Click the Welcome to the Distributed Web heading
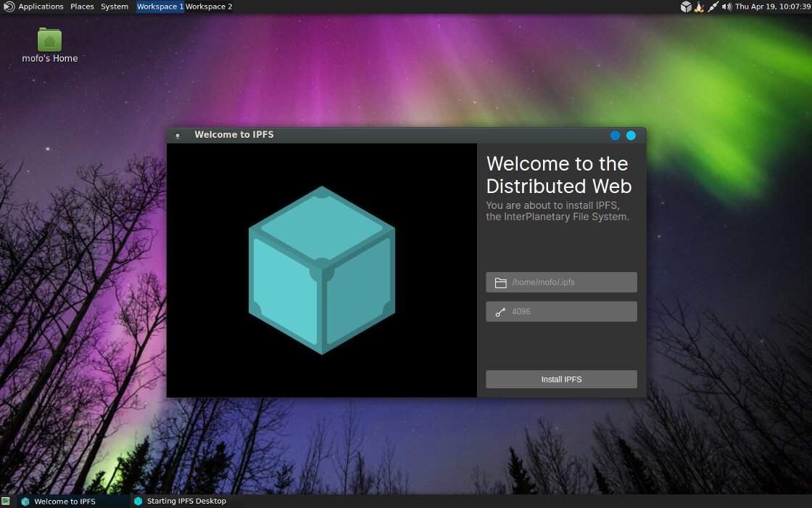Image resolution: width=812 pixels, height=508 pixels. pos(559,175)
